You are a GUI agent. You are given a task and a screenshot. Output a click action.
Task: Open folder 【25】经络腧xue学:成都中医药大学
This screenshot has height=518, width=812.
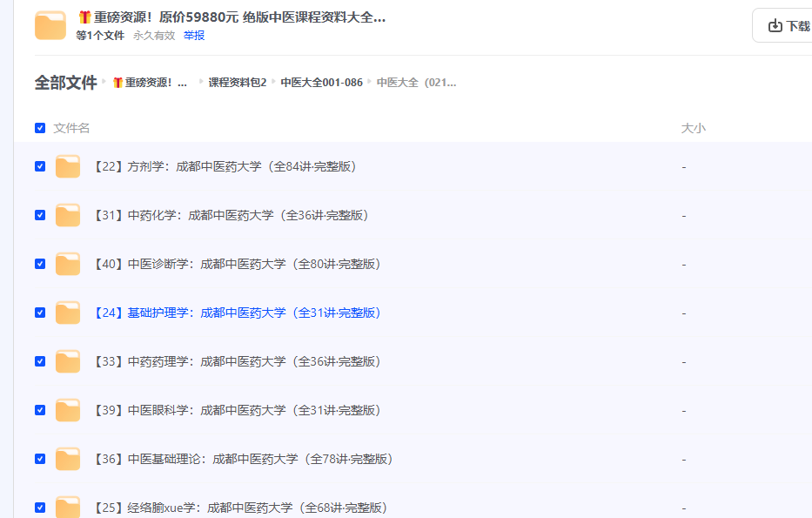pyautogui.click(x=239, y=508)
